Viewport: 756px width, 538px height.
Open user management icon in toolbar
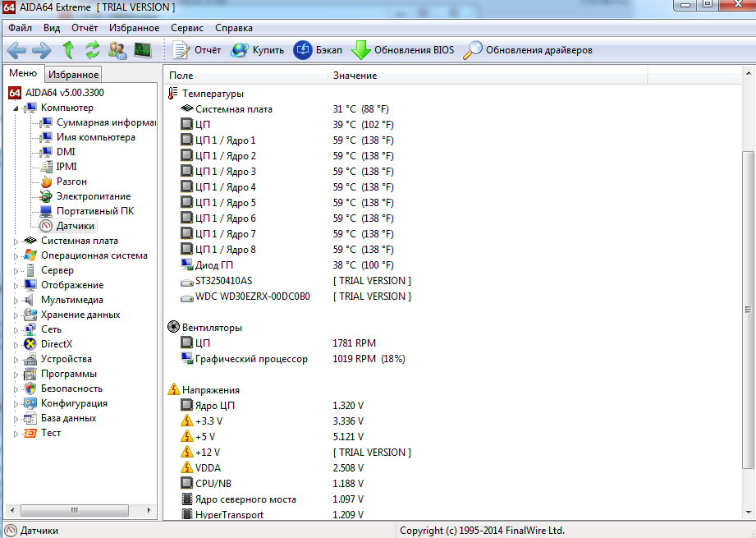(x=117, y=50)
